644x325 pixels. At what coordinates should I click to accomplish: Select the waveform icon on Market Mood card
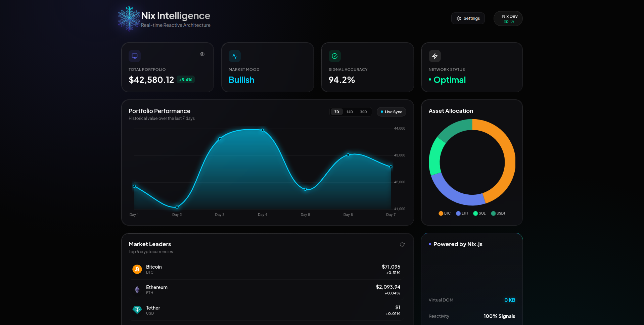click(x=234, y=56)
